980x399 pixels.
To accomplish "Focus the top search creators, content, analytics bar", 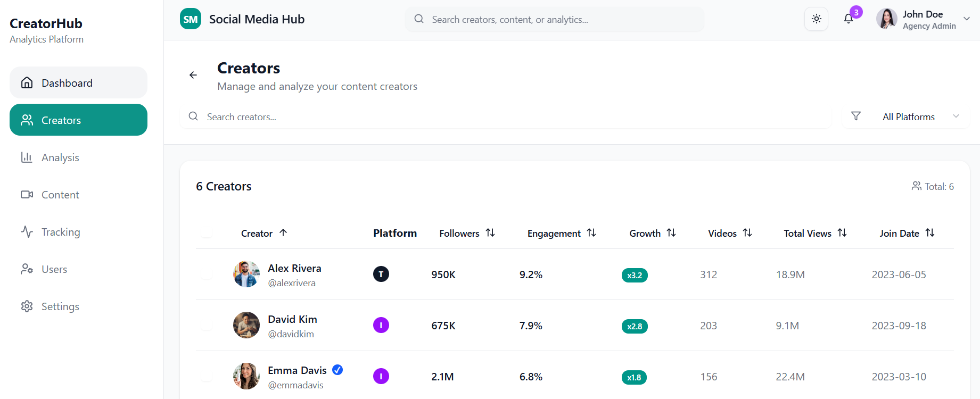I will (555, 19).
